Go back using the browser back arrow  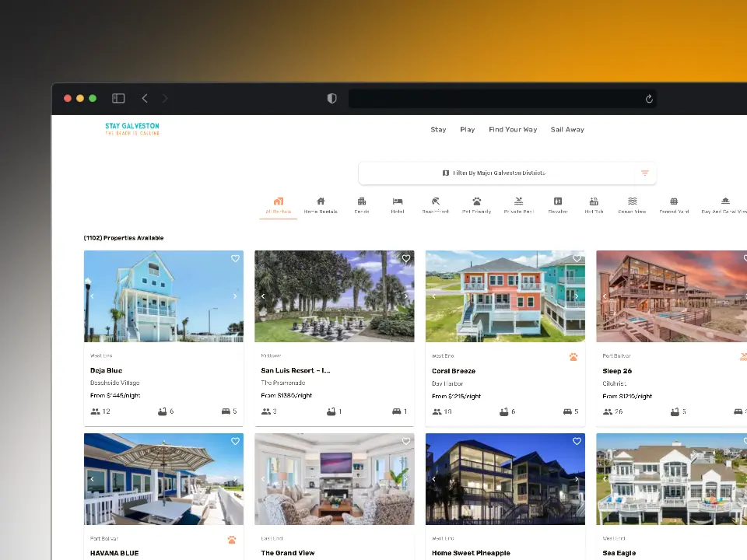click(145, 98)
